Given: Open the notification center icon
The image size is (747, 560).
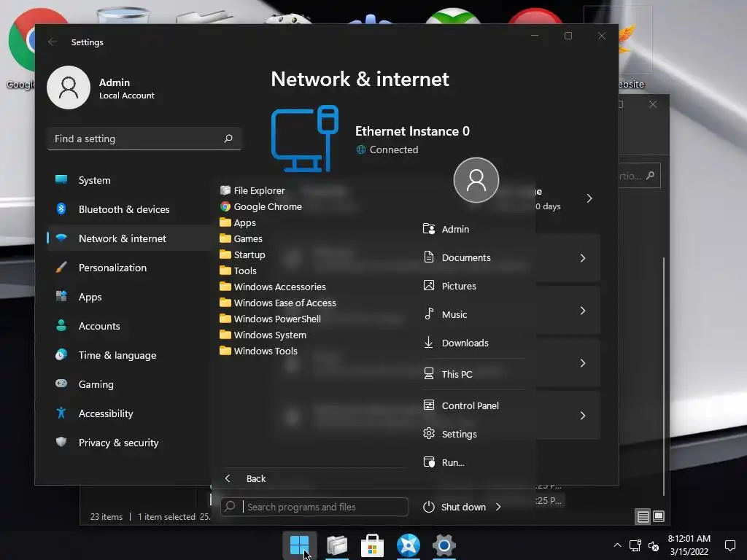Looking at the screenshot, I should pos(729,545).
